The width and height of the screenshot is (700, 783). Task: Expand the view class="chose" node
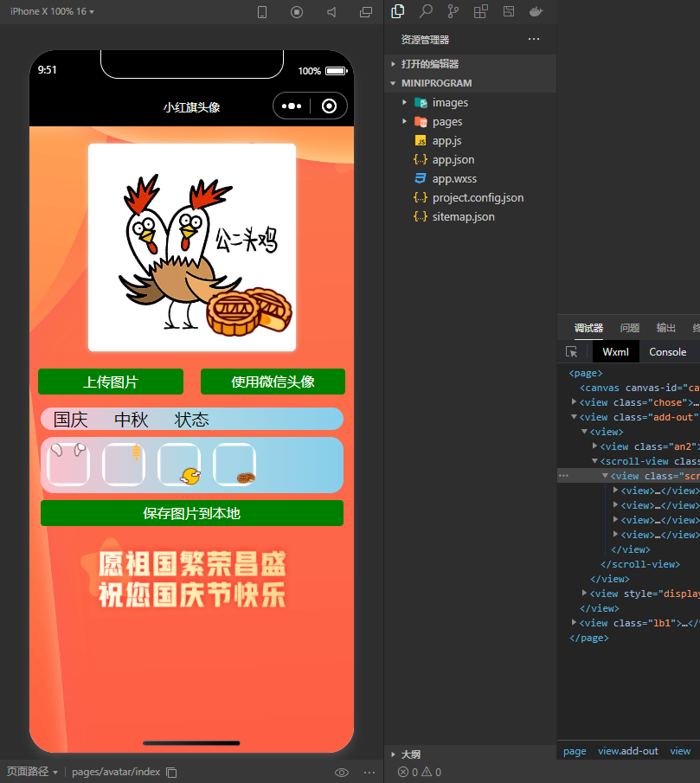tap(574, 402)
